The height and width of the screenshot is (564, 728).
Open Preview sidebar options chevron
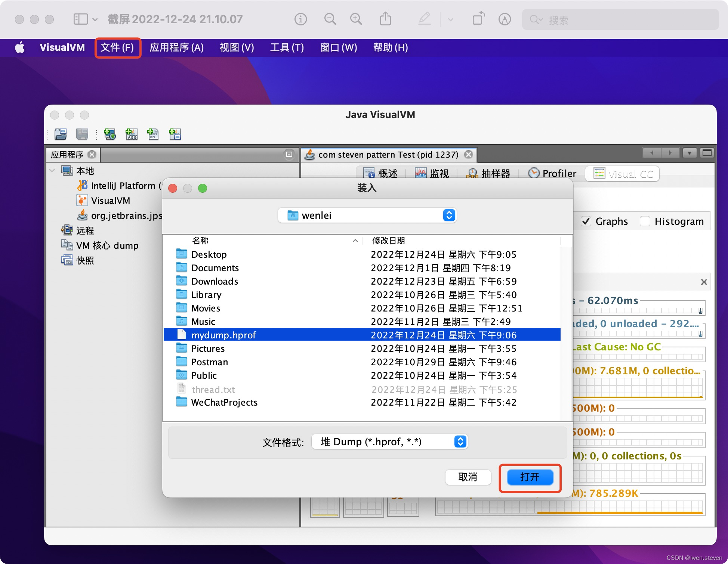tap(95, 19)
